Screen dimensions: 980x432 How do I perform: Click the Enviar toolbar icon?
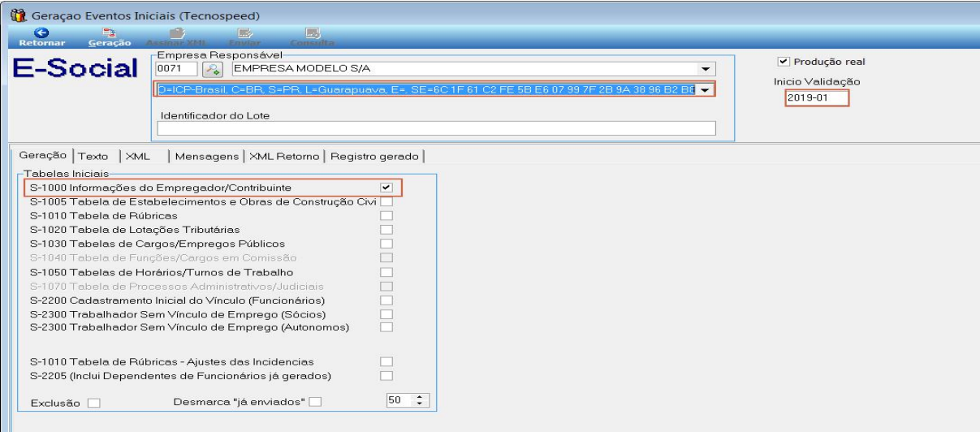point(244,32)
